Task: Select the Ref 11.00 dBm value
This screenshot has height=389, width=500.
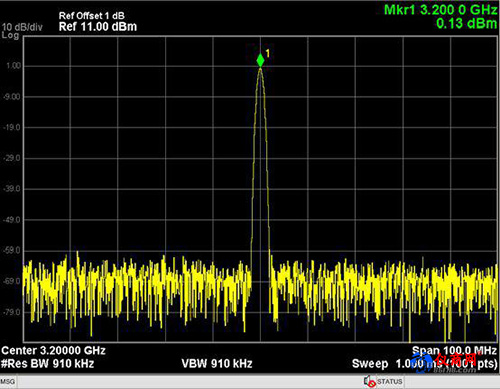Action: [x=98, y=27]
